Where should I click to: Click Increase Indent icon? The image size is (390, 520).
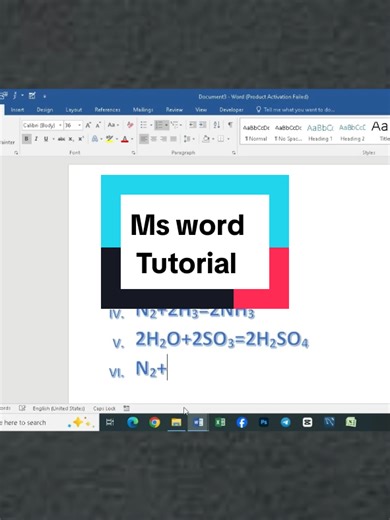[x=202, y=125]
